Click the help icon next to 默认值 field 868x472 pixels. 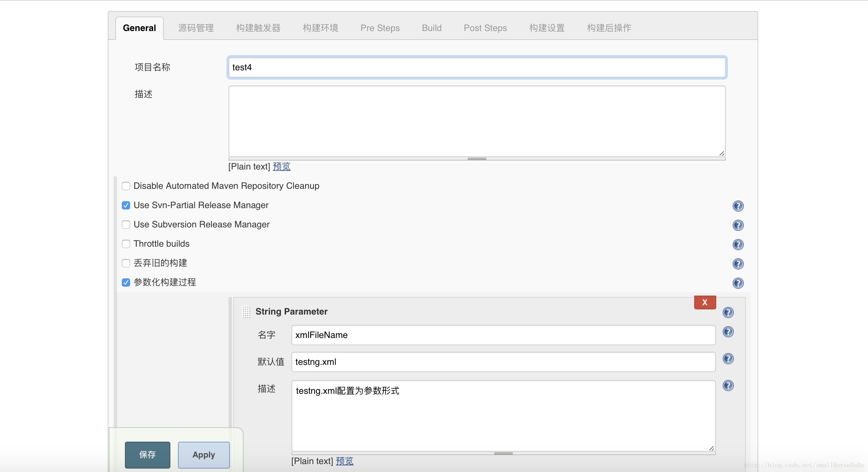coord(729,359)
